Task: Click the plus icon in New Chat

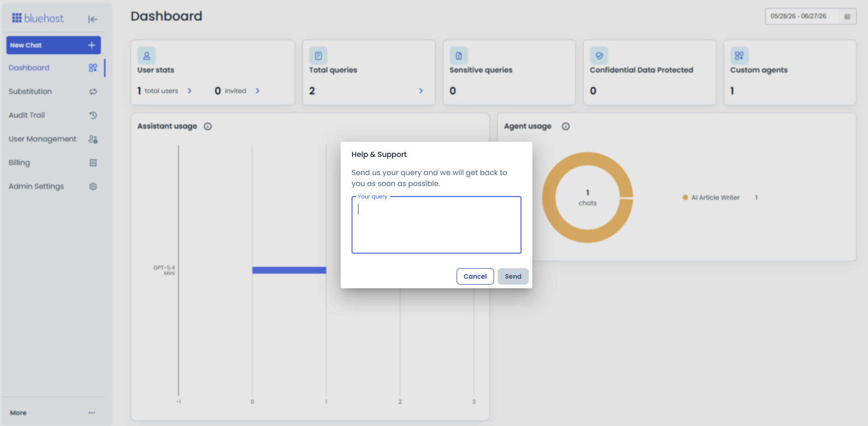Action: point(92,45)
